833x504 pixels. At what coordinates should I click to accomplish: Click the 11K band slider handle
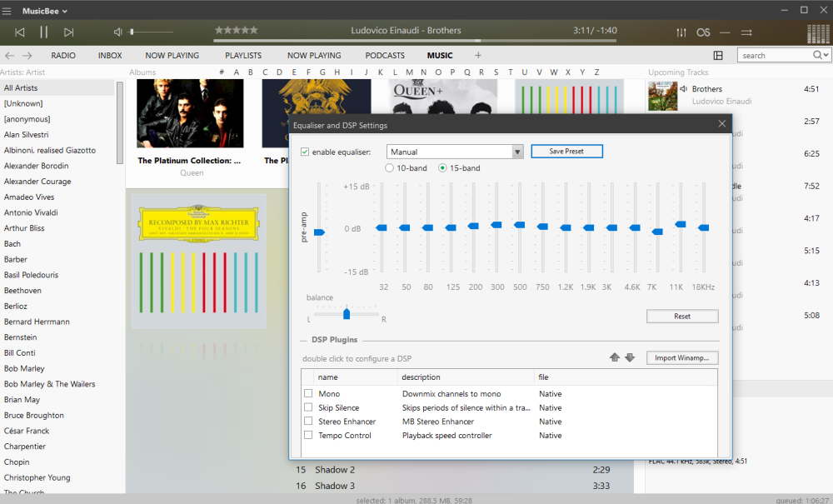point(680,224)
